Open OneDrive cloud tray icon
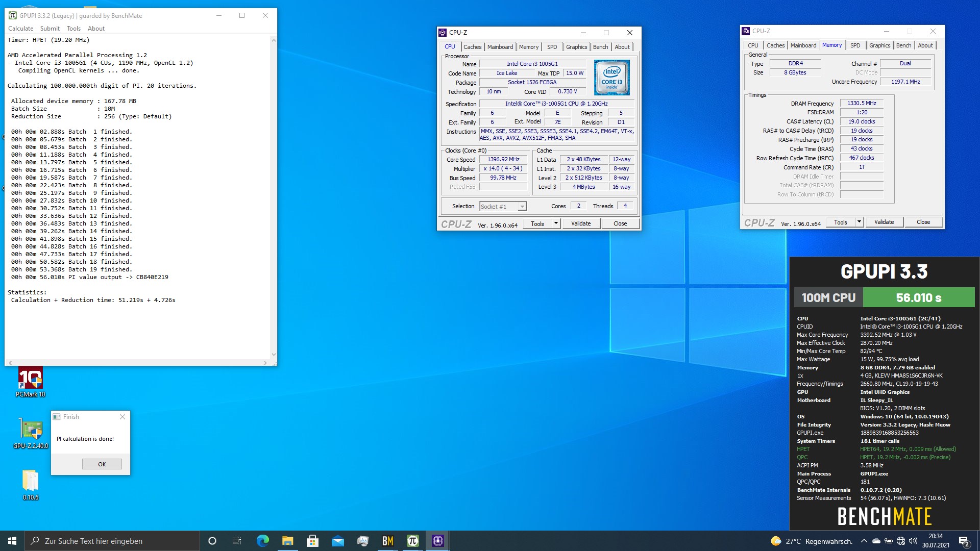This screenshot has width=980, height=551. click(876, 541)
